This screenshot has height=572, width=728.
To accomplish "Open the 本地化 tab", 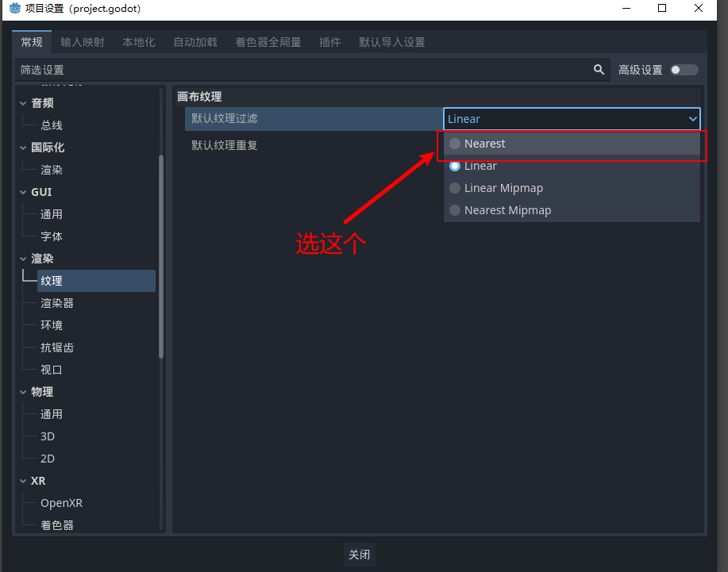I will pyautogui.click(x=138, y=42).
